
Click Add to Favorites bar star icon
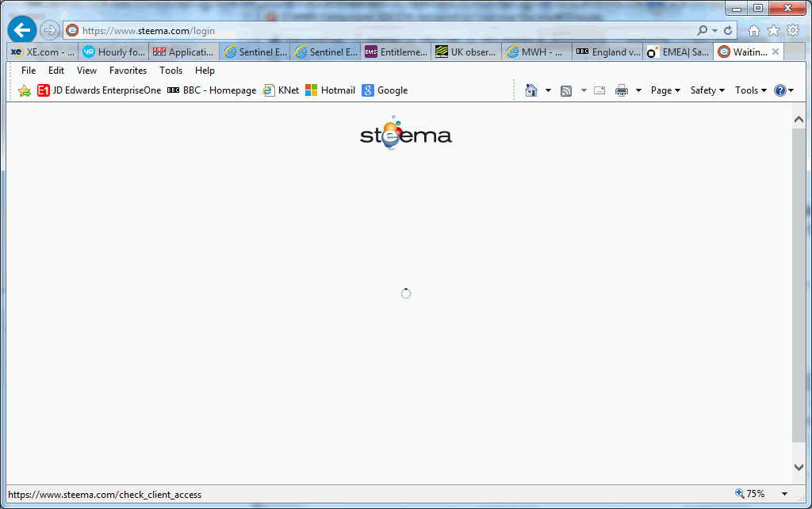tap(25, 91)
